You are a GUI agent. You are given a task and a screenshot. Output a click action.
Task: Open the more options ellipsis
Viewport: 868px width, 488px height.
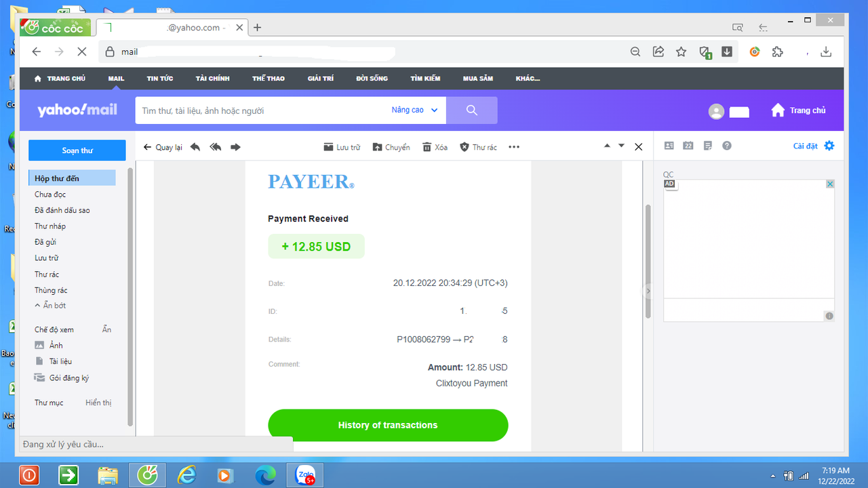tap(514, 147)
